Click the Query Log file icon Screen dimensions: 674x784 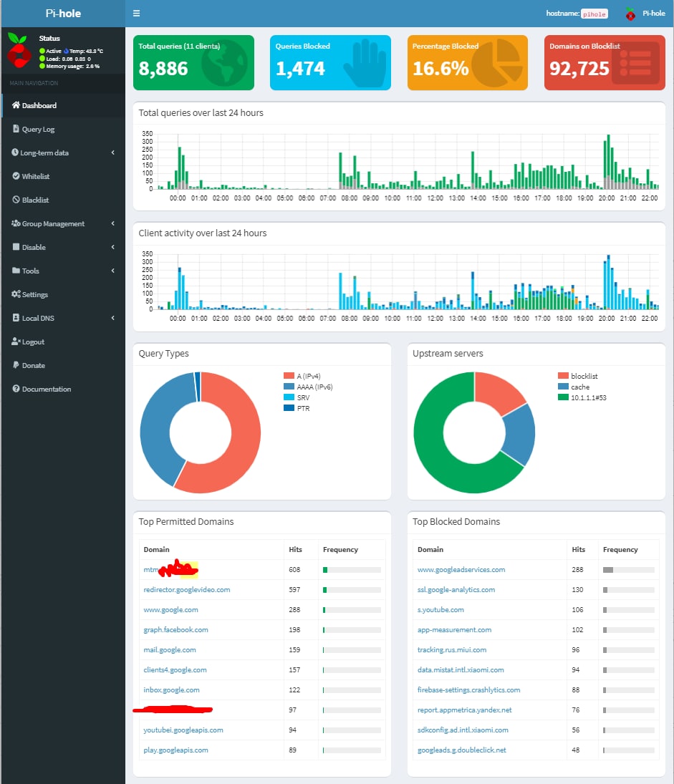click(x=16, y=128)
